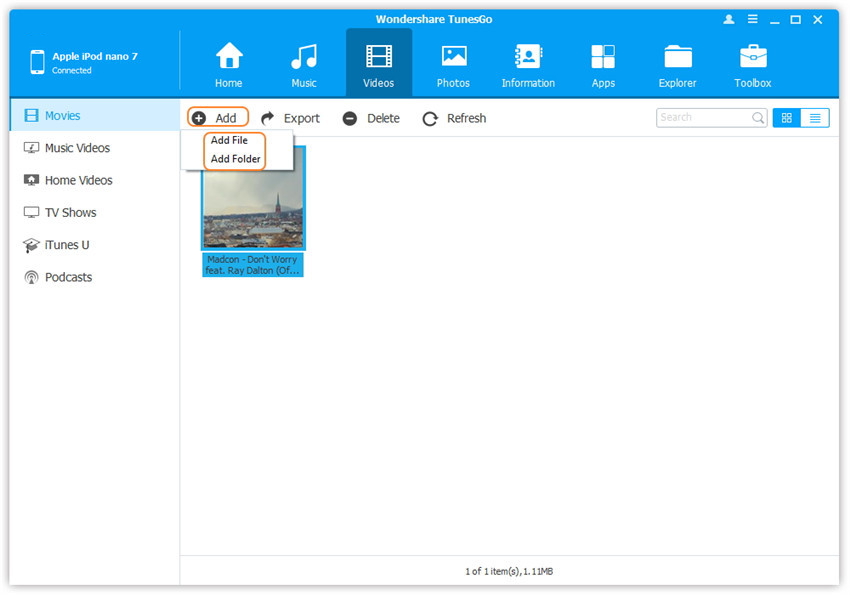The image size is (850, 595).
Task: Open the Photos section
Action: [453, 64]
